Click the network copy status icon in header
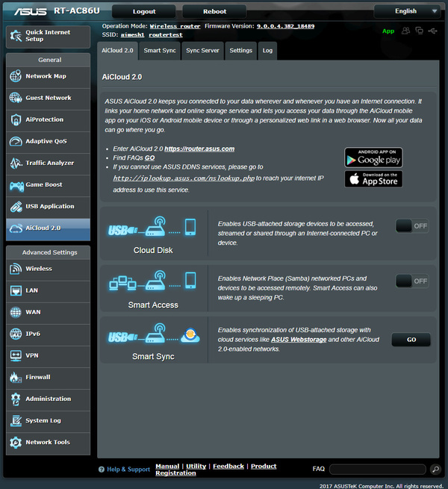This screenshot has width=448, height=489. (419, 31)
